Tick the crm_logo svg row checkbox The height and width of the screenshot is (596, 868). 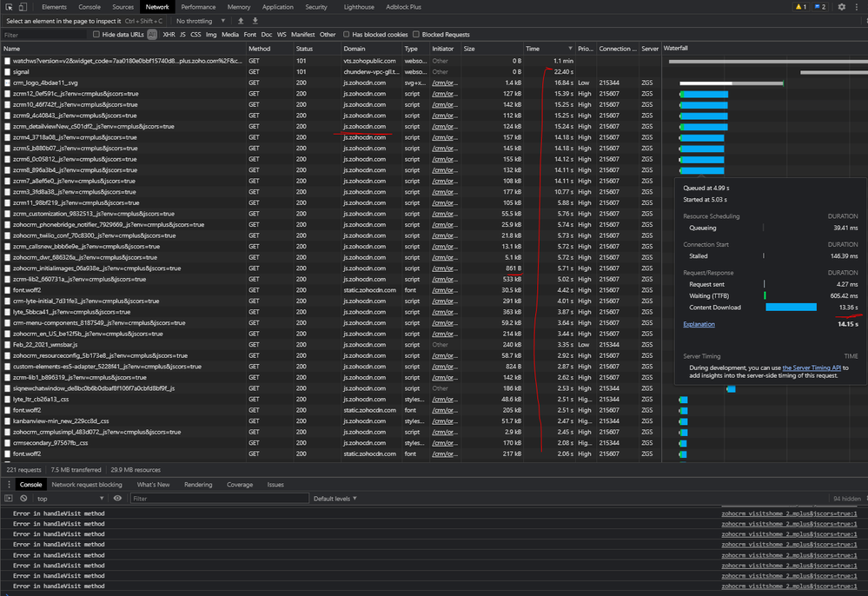(x=7, y=83)
